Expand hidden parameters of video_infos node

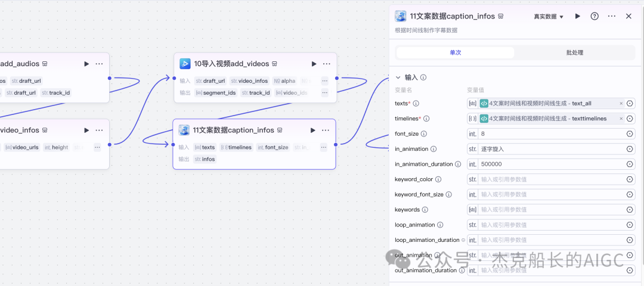click(97, 147)
